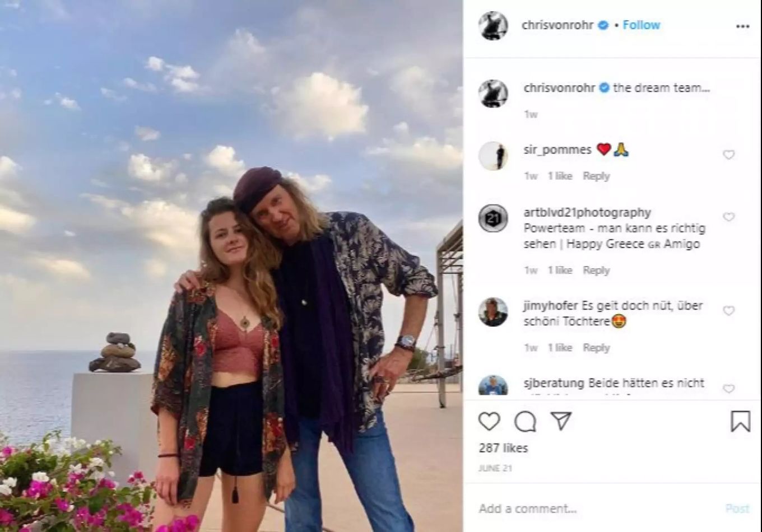The width and height of the screenshot is (762, 532).
Task: Open jimyhofer profile avatar
Action: (493, 311)
